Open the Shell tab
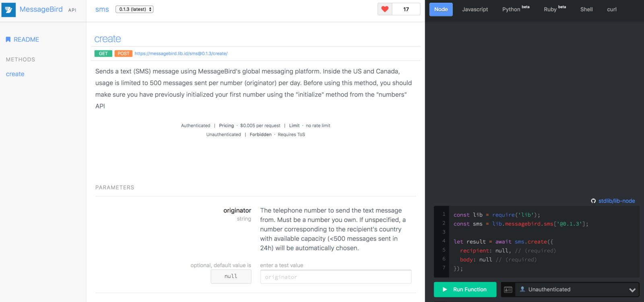 [x=586, y=9]
